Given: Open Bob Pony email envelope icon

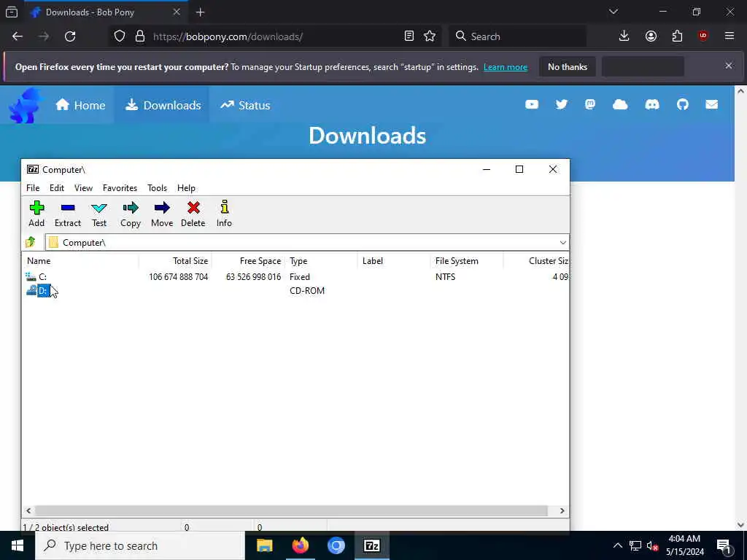Looking at the screenshot, I should (x=712, y=104).
